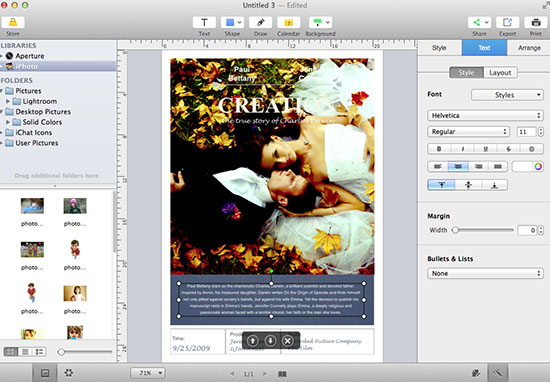550x382 pixels.
Task: Select the first photo thumbnail
Action: pos(32,206)
